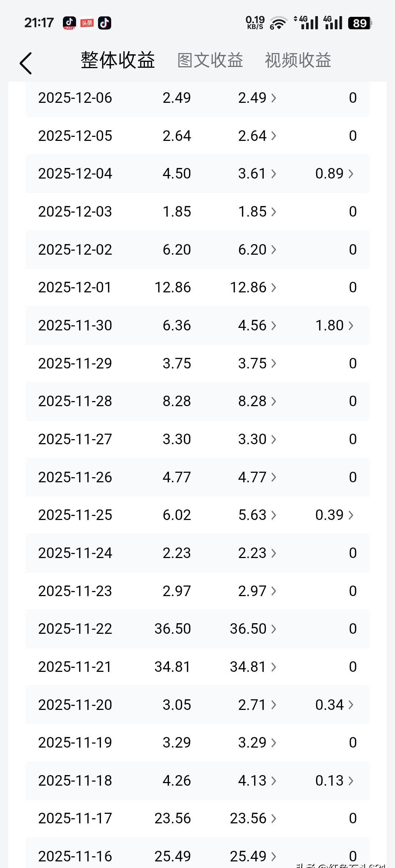Expand 2025-11-18 video earnings 0.13 chevron
The width and height of the screenshot is (395, 868).
351,781
